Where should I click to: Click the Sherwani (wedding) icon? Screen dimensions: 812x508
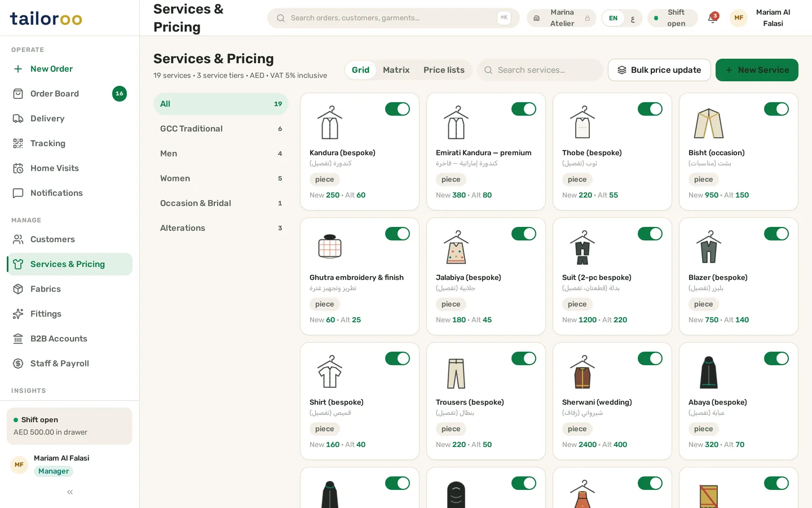coord(582,372)
